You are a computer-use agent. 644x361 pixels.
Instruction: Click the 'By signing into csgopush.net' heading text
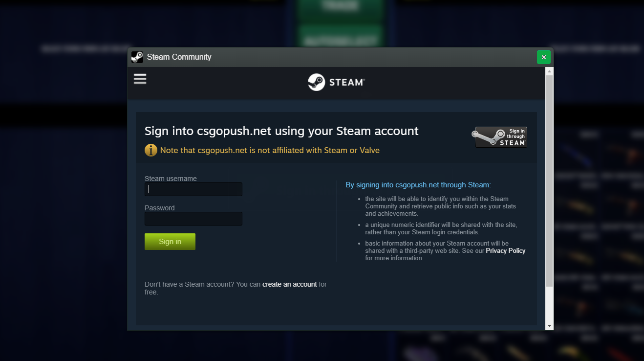pyautogui.click(x=418, y=185)
